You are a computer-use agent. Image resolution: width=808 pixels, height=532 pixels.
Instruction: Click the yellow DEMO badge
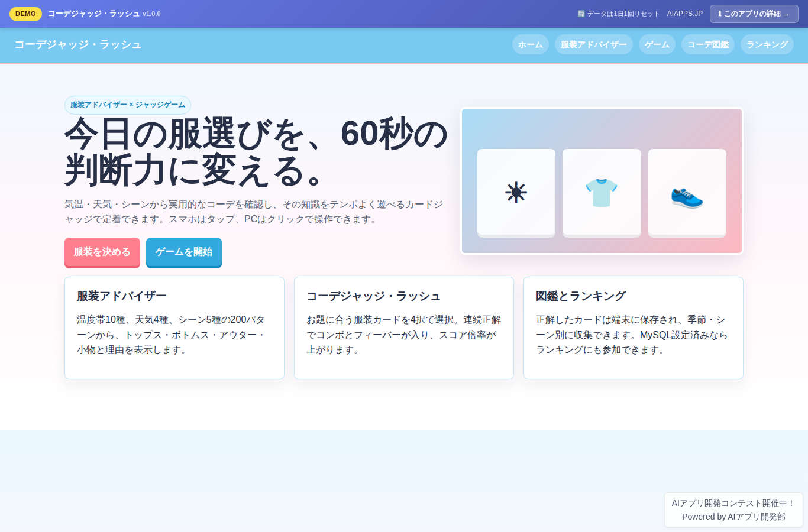point(25,14)
